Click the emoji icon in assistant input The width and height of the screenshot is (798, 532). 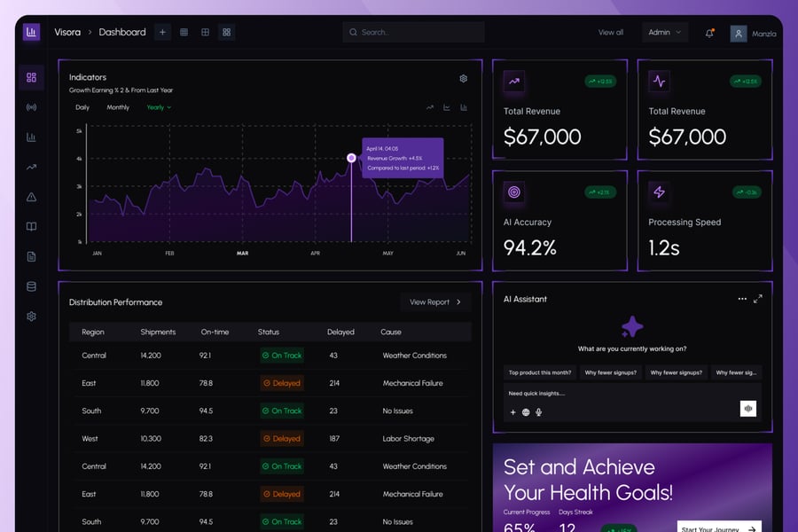point(526,412)
